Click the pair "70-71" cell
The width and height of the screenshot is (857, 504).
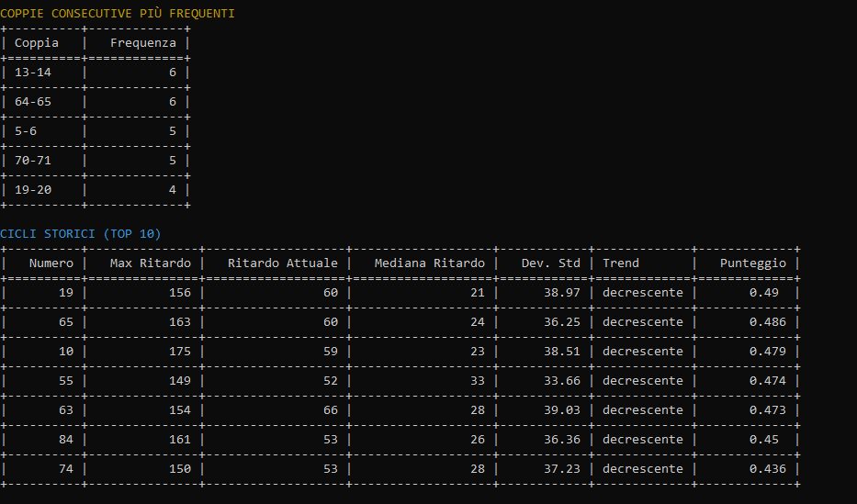33,161
